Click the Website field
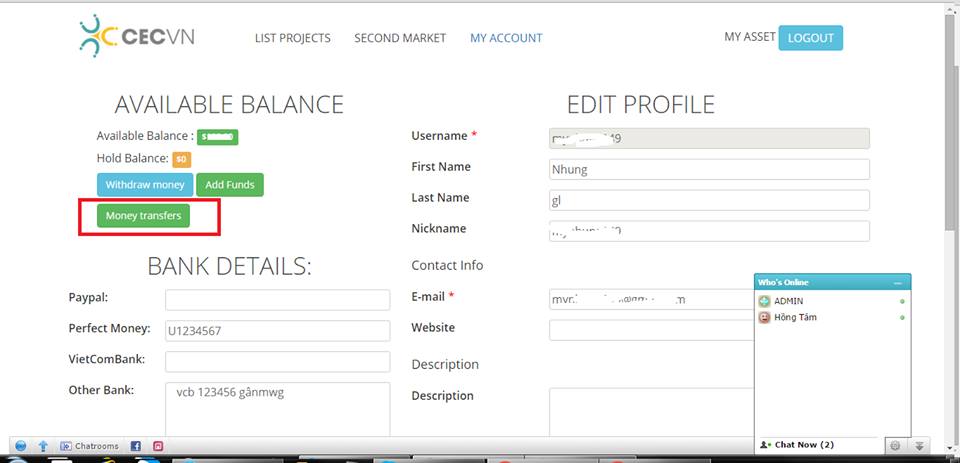 click(651, 330)
